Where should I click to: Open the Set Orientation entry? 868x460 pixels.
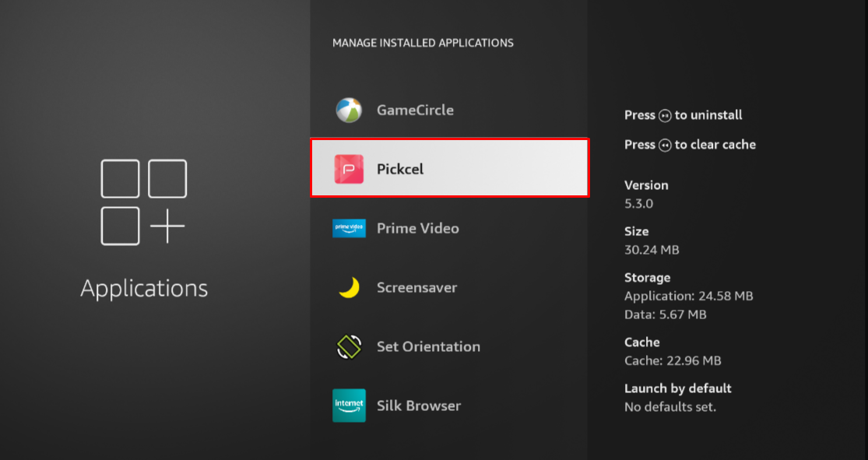click(449, 346)
